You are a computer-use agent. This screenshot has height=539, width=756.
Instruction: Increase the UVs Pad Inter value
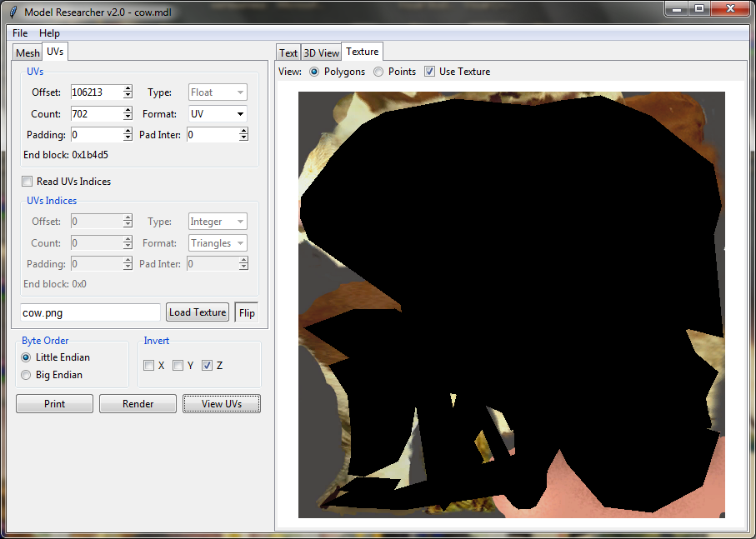click(x=244, y=131)
